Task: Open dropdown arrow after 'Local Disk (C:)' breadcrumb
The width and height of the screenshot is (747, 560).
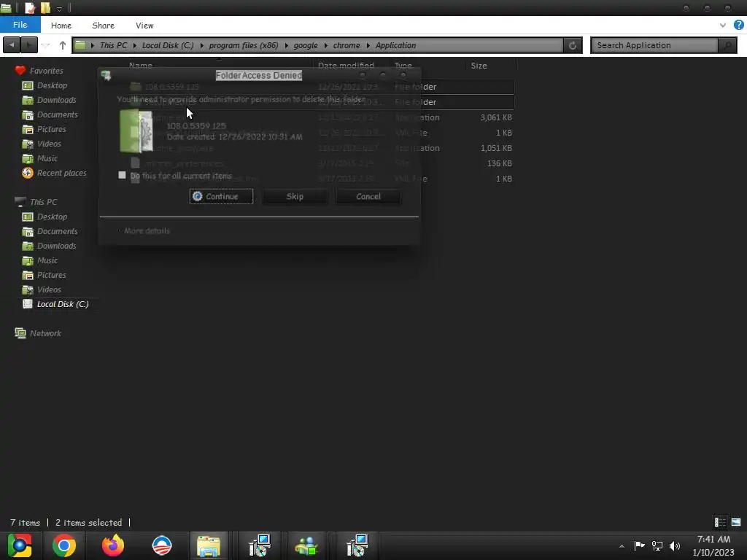Action: pyautogui.click(x=201, y=45)
